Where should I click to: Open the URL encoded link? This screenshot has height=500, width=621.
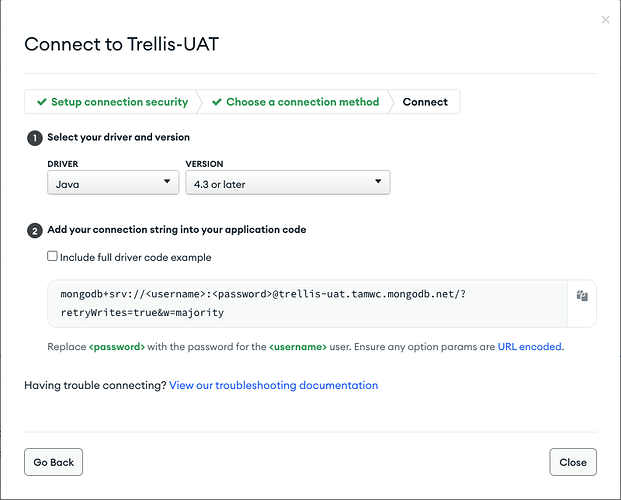coord(530,347)
